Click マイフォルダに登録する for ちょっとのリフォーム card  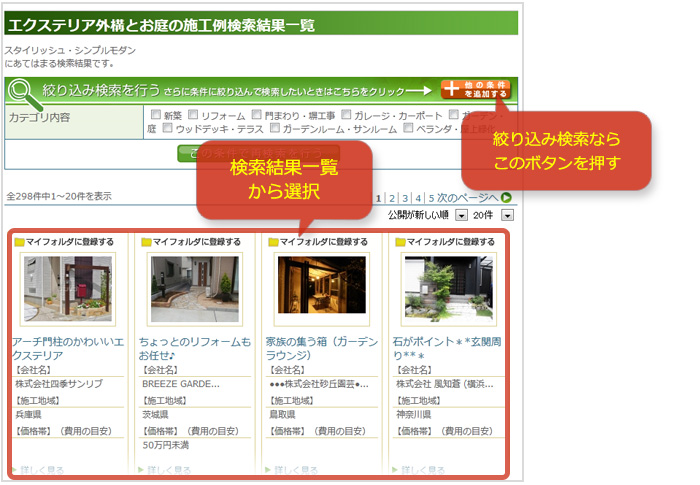[x=197, y=242]
